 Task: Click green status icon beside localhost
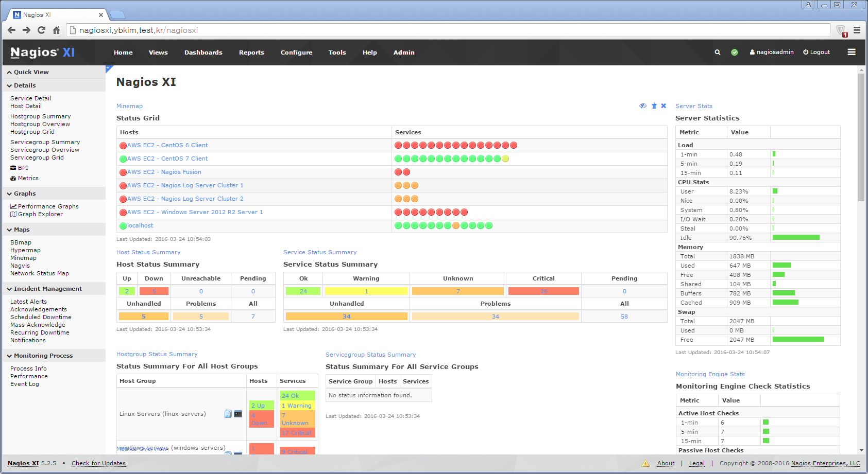pos(123,226)
